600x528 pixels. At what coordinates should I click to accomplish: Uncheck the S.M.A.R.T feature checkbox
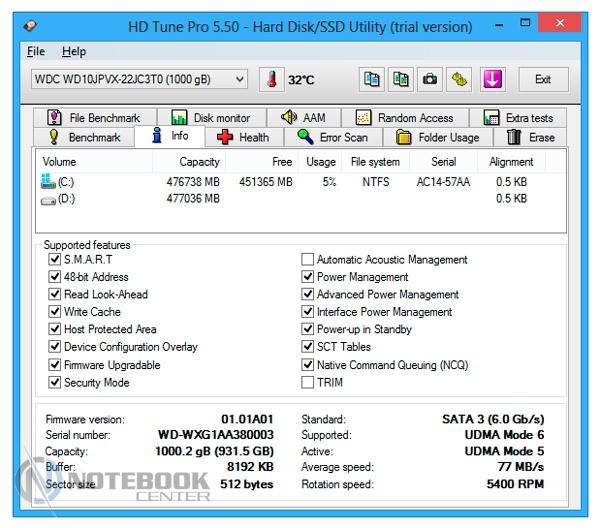click(x=55, y=260)
